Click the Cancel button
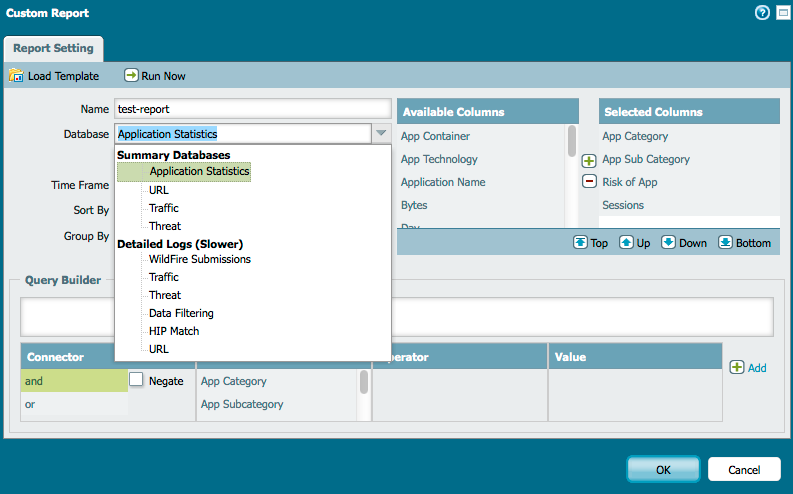793x494 pixels. (x=744, y=470)
